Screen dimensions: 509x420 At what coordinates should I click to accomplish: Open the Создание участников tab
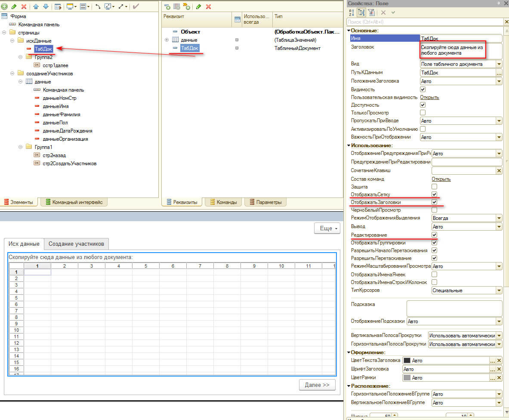76,244
